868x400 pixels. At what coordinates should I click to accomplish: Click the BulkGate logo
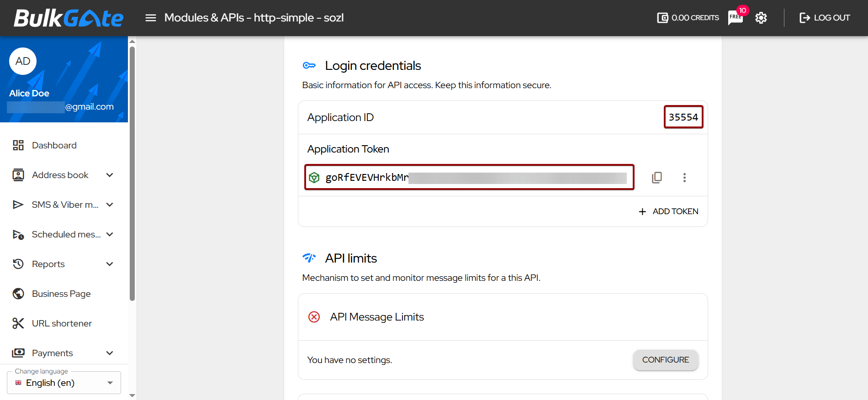coord(69,18)
